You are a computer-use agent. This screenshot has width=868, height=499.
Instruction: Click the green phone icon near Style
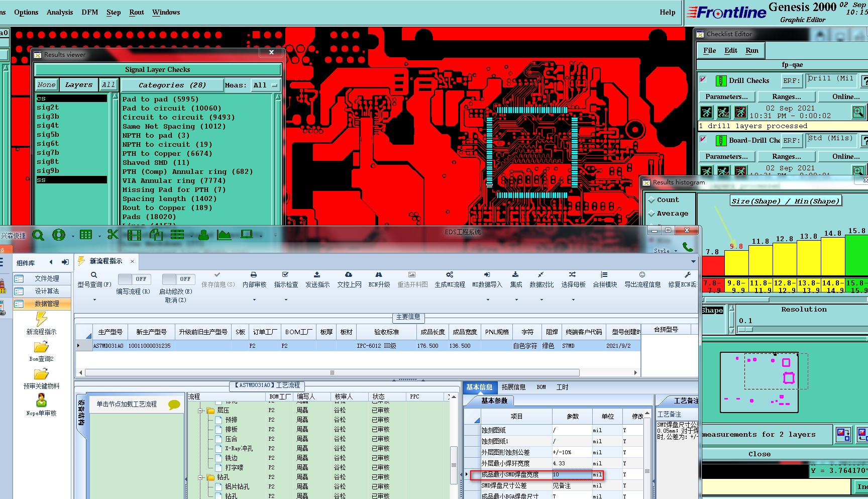(688, 247)
